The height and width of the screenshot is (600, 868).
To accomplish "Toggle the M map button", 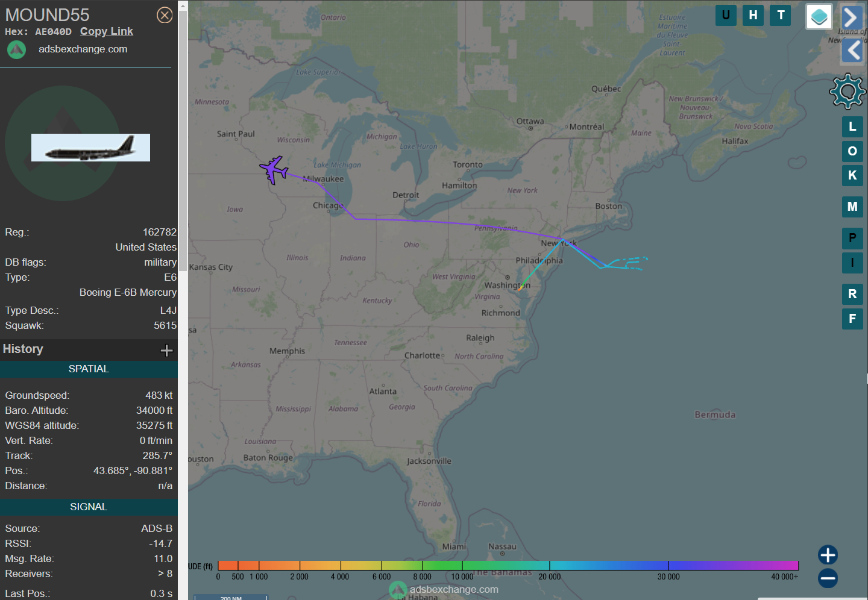I will [x=852, y=207].
